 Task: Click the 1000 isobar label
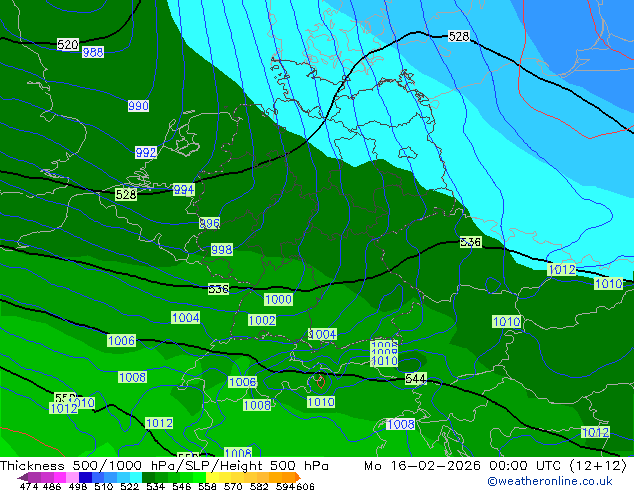pyautogui.click(x=278, y=300)
